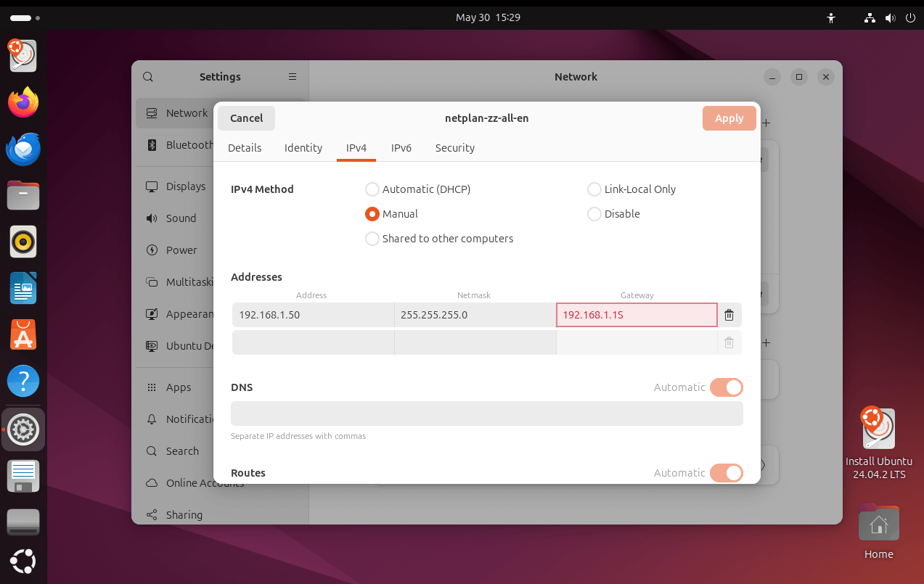Select Link-Local Only radio option
Viewport: 924px width, 584px height.
[x=594, y=189]
